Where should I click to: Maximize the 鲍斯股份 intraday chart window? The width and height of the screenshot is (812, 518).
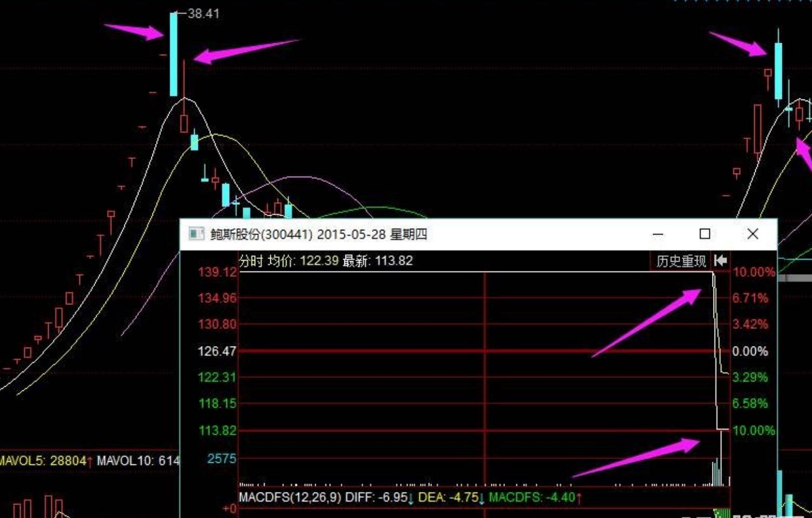click(x=704, y=234)
